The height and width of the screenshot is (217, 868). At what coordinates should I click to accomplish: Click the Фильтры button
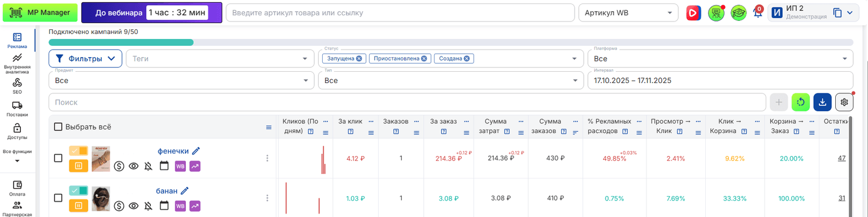pos(85,58)
